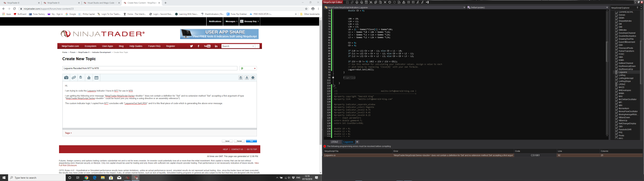Click the Windows taskbar search box
The image size is (644, 181).
tap(36, 178)
